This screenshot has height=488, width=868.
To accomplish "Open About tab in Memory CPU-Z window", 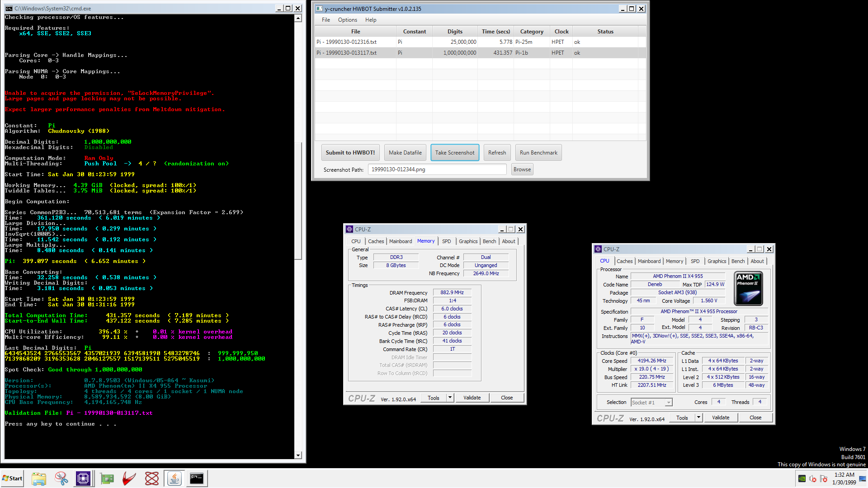I will pos(509,241).
